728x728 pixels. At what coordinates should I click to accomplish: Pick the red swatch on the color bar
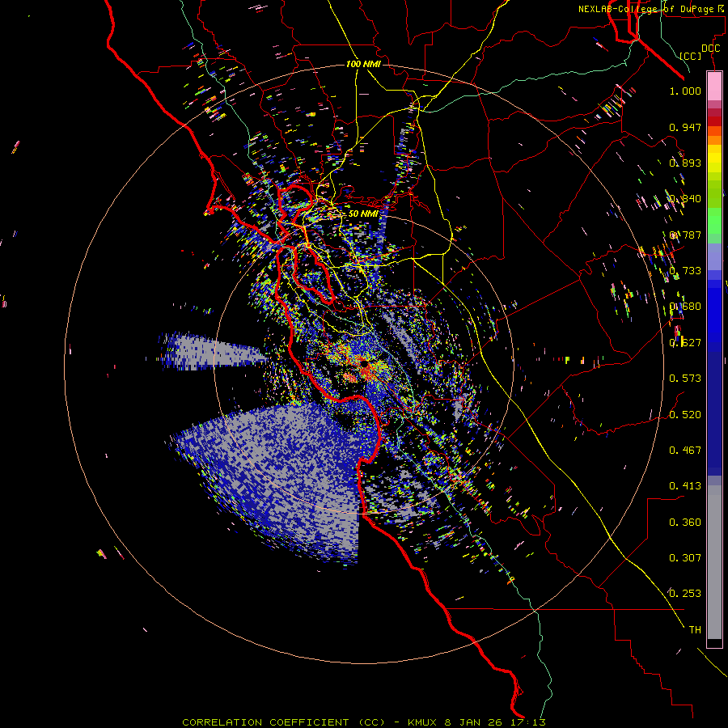(x=714, y=121)
